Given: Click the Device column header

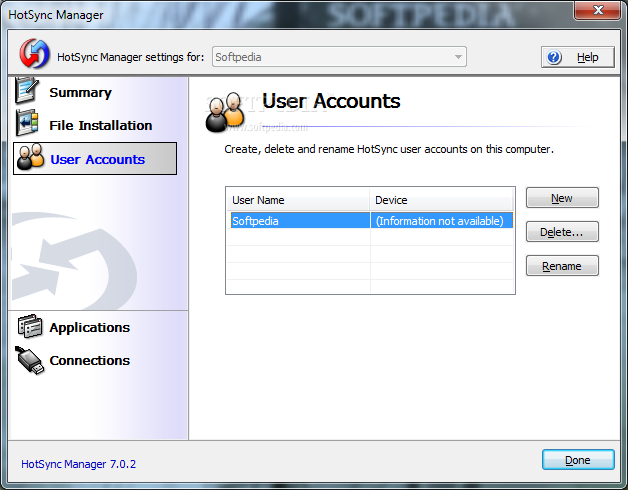Looking at the screenshot, I should [442, 200].
